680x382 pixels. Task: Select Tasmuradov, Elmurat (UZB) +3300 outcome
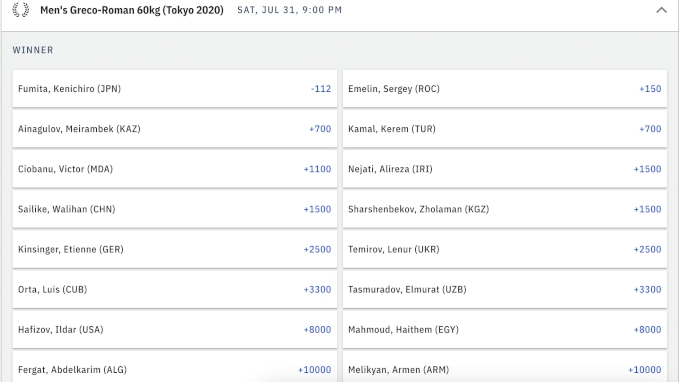coord(505,289)
